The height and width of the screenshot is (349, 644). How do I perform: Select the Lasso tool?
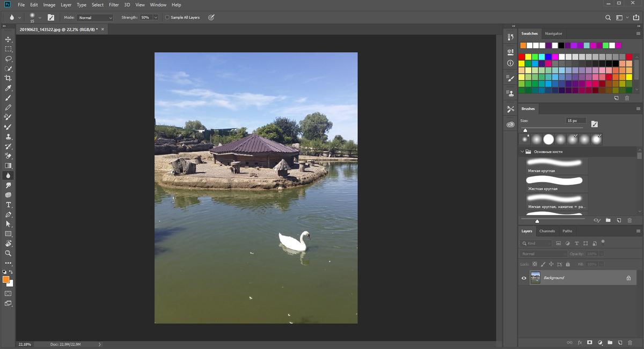pyautogui.click(x=8, y=59)
